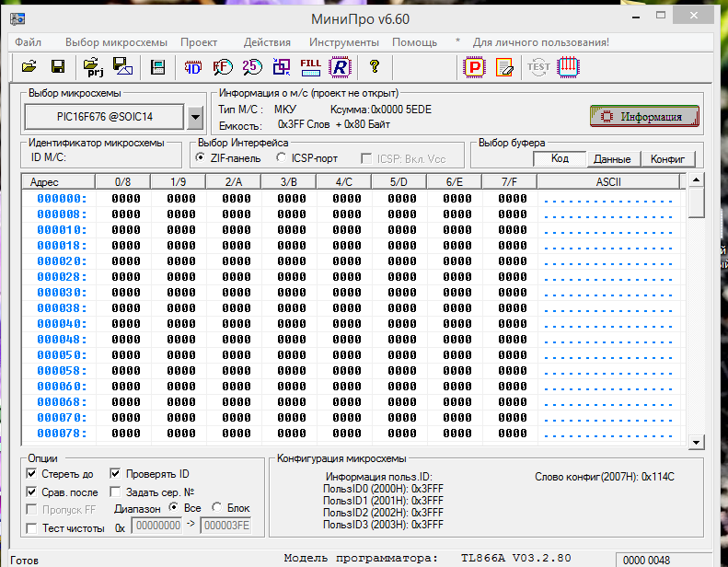Open the chip selection dropdown arrow

[194, 117]
